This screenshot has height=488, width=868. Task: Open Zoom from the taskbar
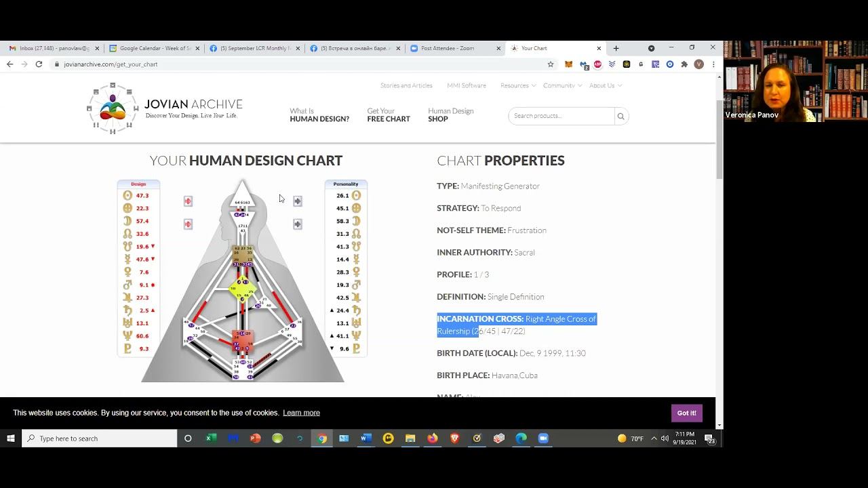(543, 439)
